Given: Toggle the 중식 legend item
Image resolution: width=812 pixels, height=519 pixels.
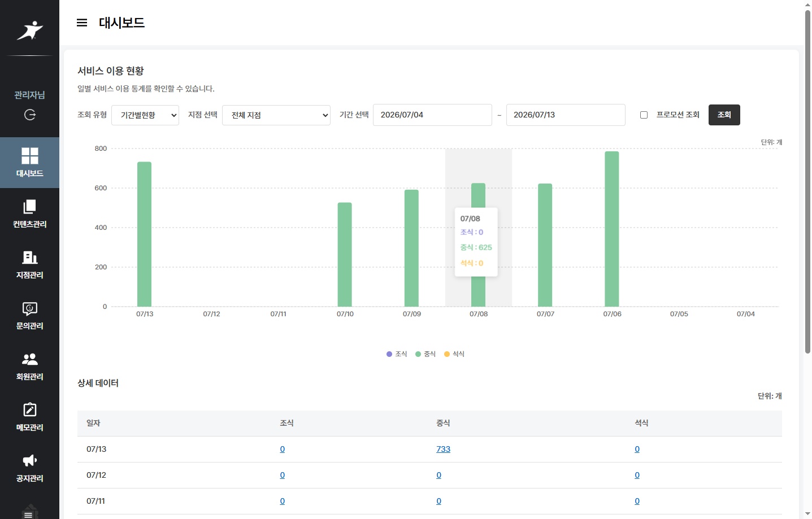Looking at the screenshot, I should click(425, 354).
